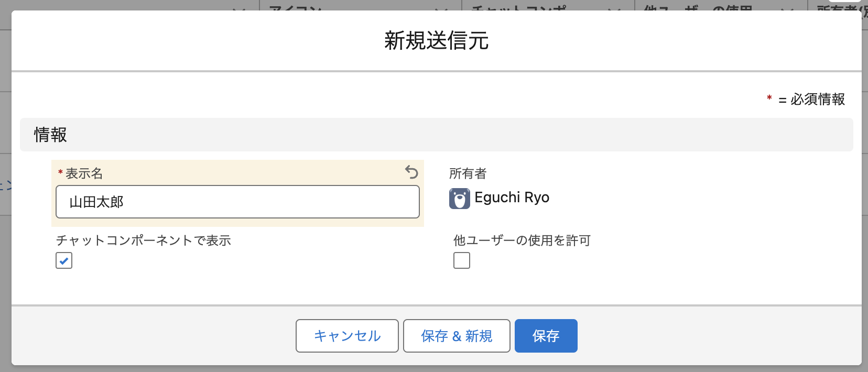868x372 pixels.
Task: Click the チャットコンポーネントで表示 field label
Action: (x=143, y=240)
